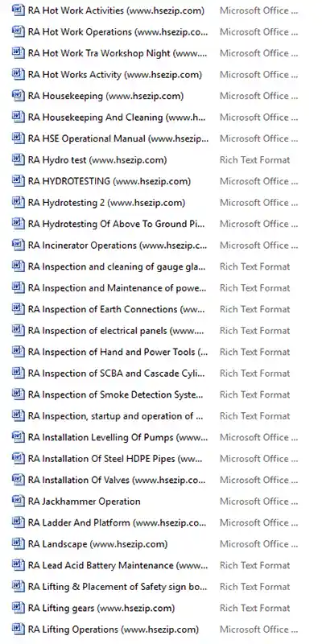Click the Word icon beside RA Lifting Operations

[x=19, y=630]
